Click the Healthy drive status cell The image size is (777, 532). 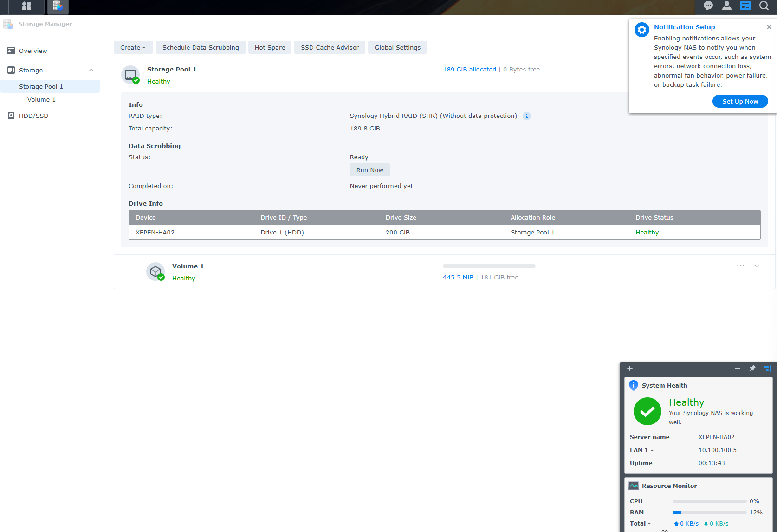click(647, 233)
